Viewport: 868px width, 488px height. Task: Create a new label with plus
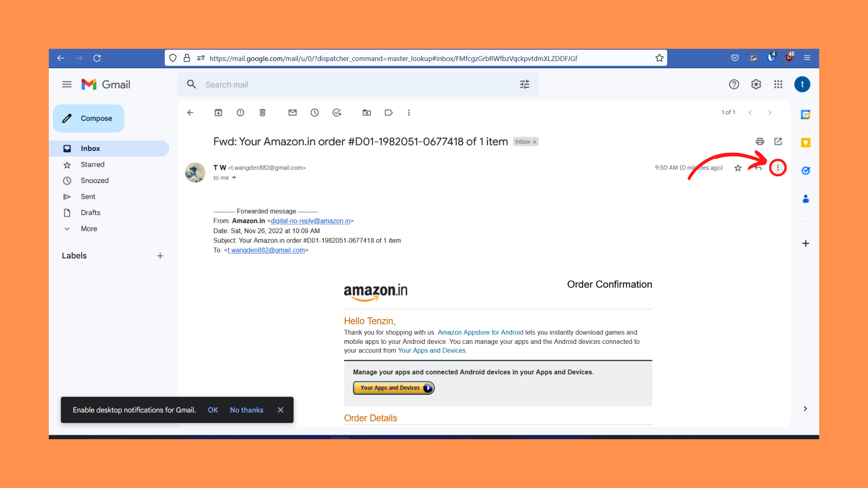(160, 256)
